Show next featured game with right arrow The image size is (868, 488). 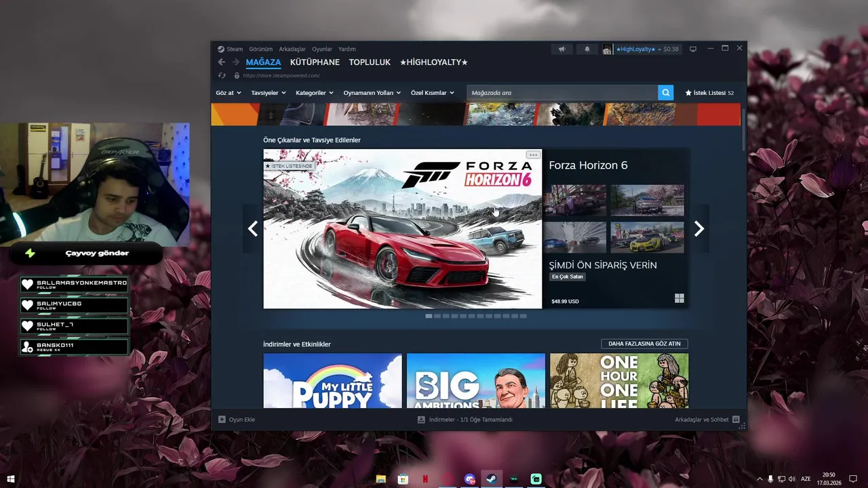(x=699, y=229)
